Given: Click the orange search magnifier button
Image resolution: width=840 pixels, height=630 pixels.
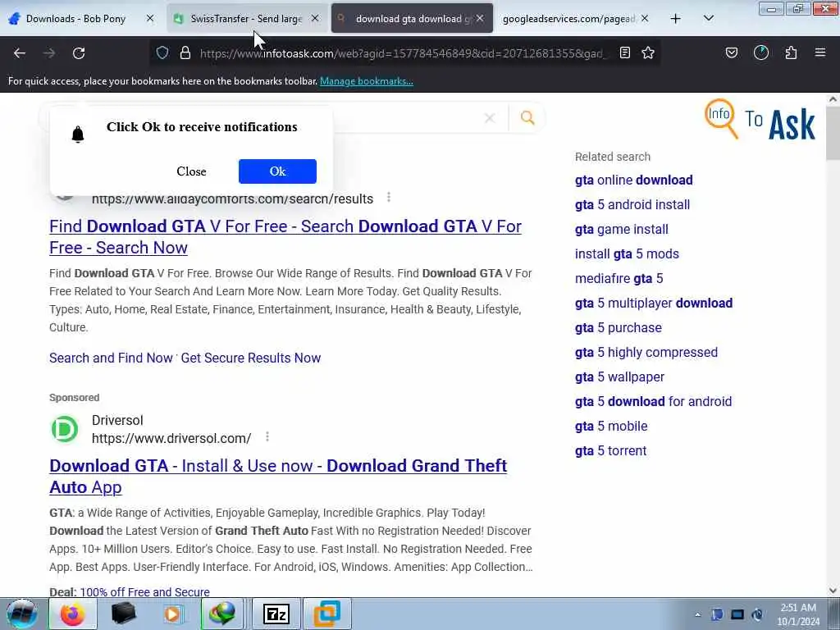Looking at the screenshot, I should pyautogui.click(x=527, y=117).
